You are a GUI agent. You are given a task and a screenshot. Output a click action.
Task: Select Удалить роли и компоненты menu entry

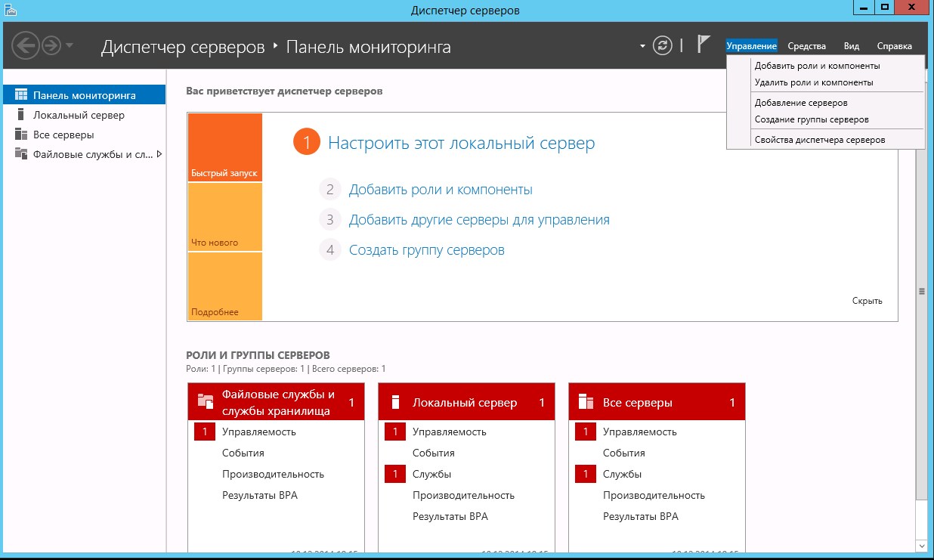pos(813,82)
